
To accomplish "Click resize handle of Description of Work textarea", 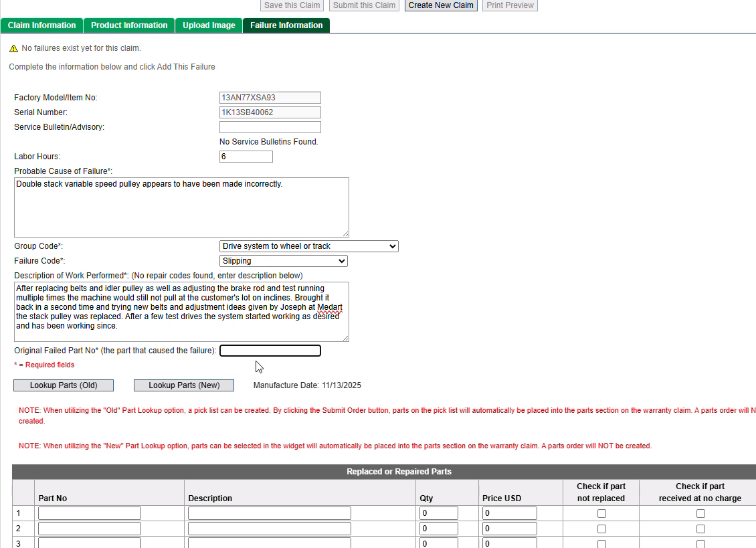I will click(x=346, y=338).
